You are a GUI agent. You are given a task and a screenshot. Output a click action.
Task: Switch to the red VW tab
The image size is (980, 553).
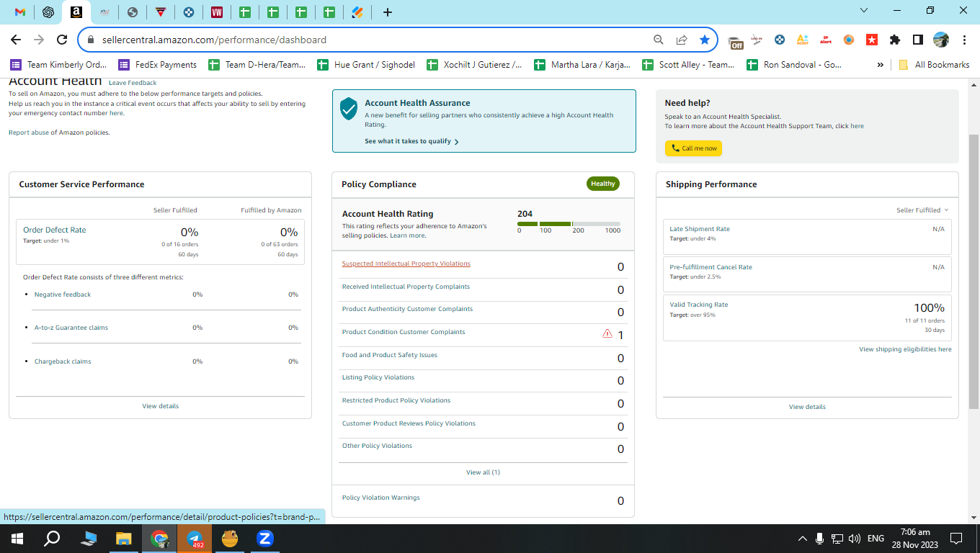tap(217, 12)
